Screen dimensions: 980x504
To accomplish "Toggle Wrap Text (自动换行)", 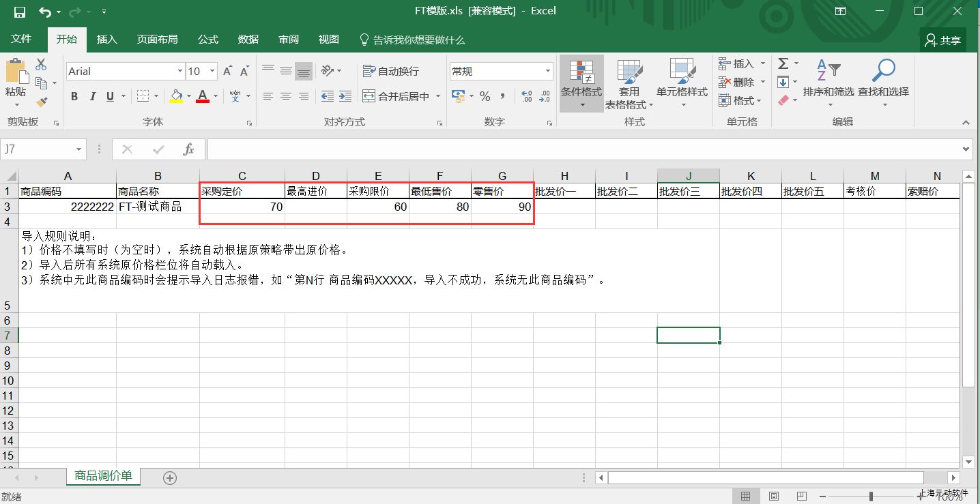I will click(391, 71).
